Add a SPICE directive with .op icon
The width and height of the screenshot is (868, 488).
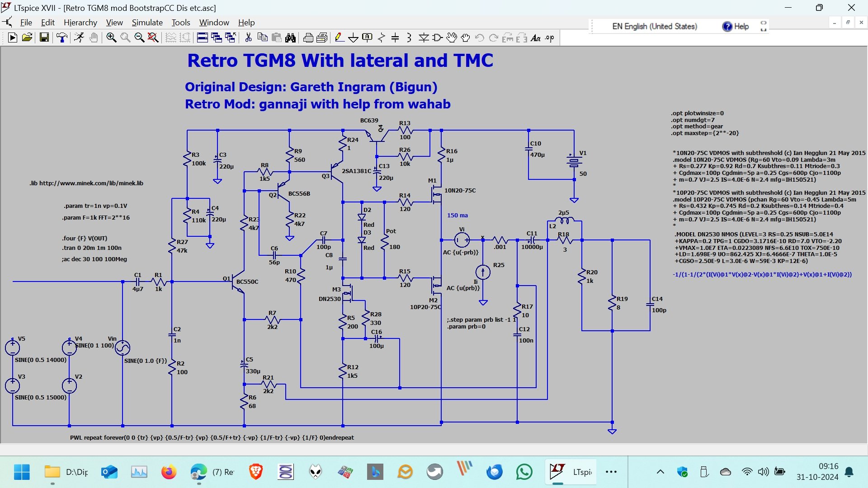click(550, 38)
